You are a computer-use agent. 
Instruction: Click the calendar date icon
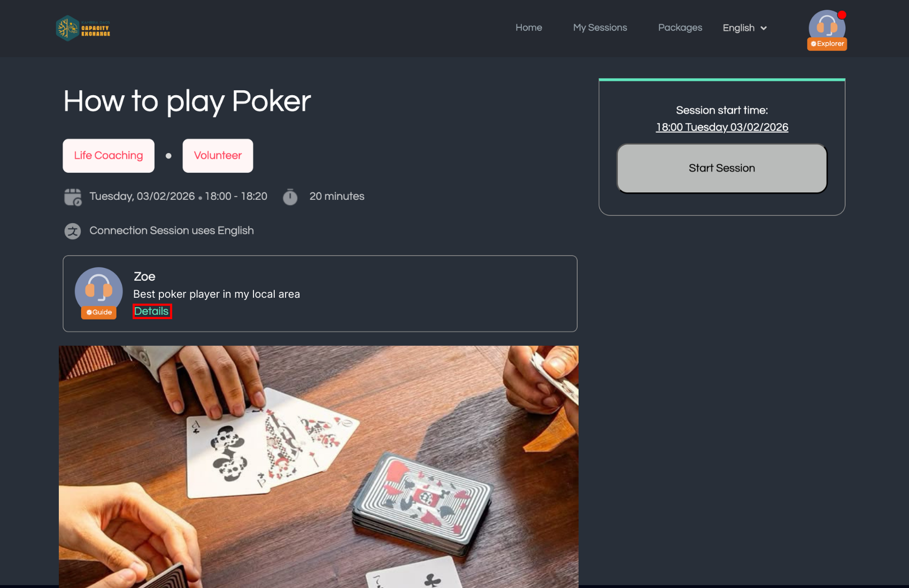pyautogui.click(x=73, y=197)
